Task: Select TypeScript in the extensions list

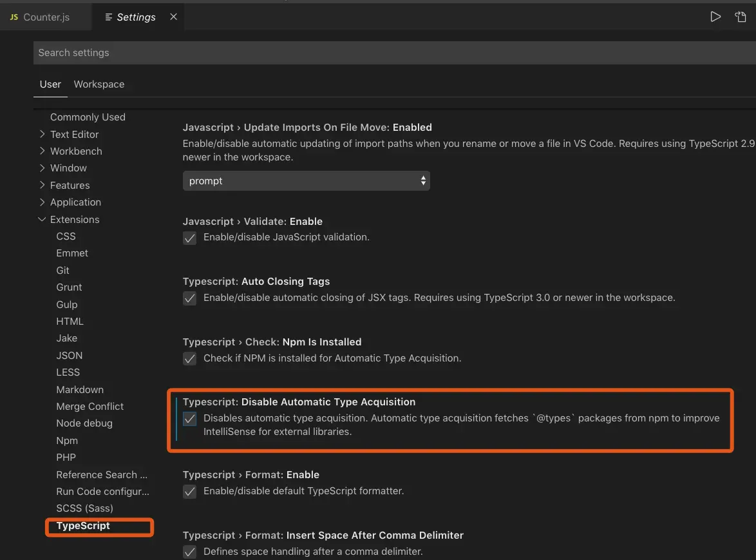Action: tap(83, 526)
